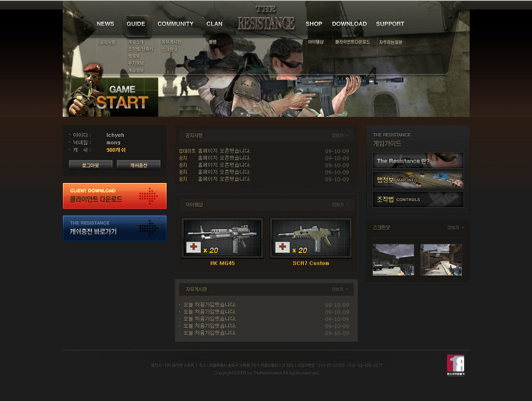Viewport: 532px width, 401px height.
Task: Open 더보기 link in 아이템샵 panel
Action: (x=340, y=205)
